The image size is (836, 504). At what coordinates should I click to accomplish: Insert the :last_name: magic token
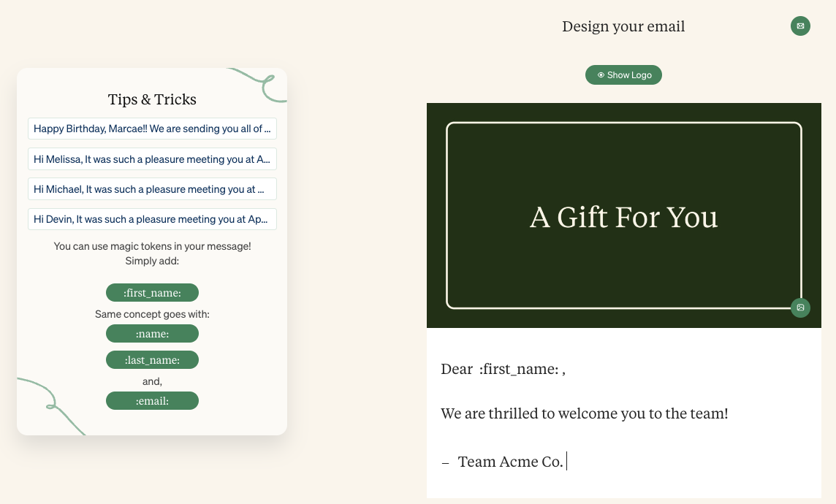point(152,359)
